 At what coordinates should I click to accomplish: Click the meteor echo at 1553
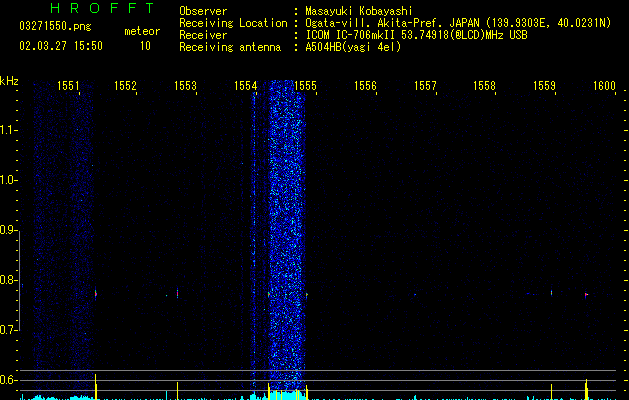click(177, 294)
